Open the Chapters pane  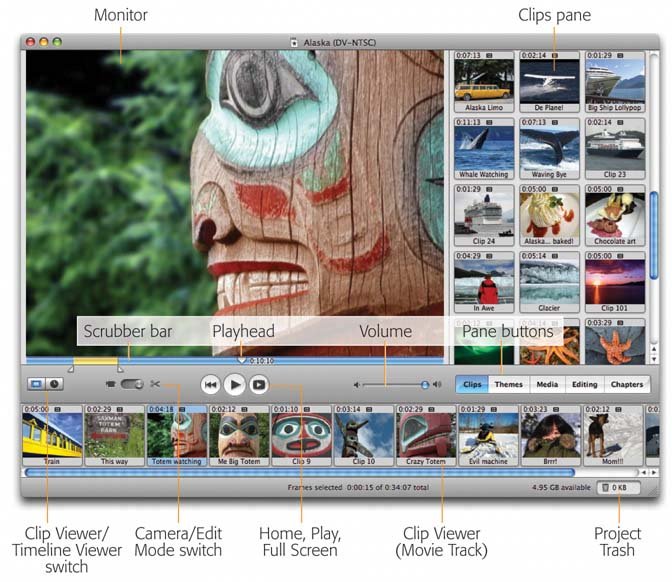627,384
